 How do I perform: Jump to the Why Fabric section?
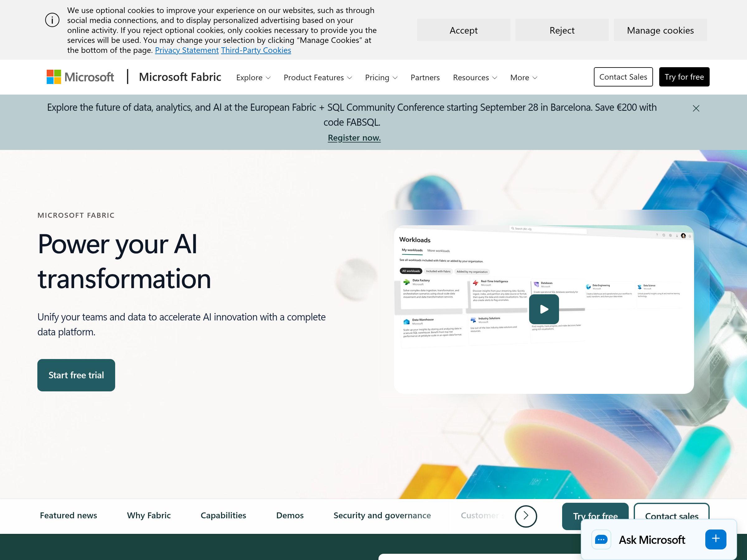pyautogui.click(x=148, y=516)
